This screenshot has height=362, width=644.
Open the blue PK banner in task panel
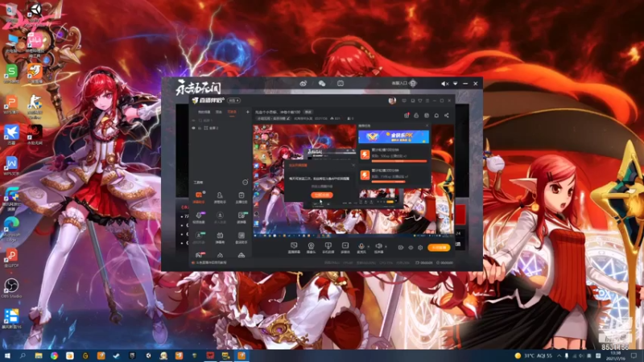click(x=394, y=137)
